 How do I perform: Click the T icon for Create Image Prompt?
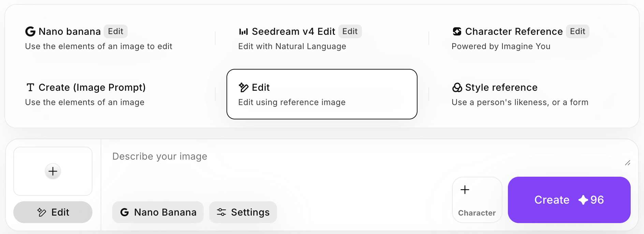point(30,88)
